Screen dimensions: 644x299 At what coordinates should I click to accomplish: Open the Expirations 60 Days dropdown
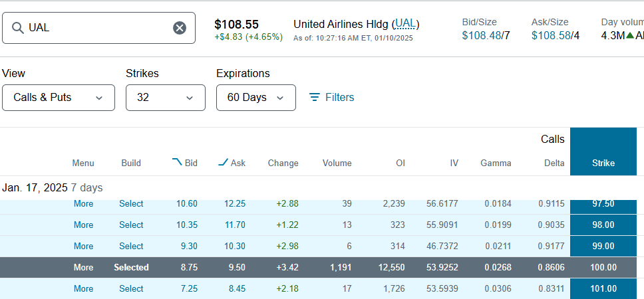click(x=256, y=98)
